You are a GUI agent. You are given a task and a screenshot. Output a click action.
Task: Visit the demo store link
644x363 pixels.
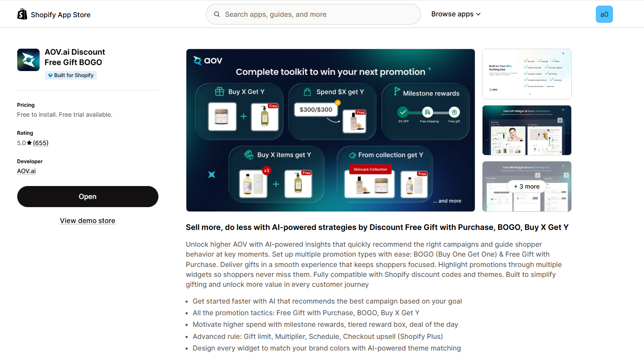(x=87, y=220)
